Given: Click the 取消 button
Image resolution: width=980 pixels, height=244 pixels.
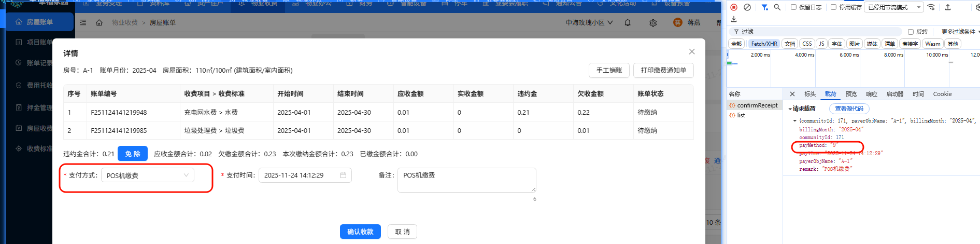Looking at the screenshot, I should click(x=402, y=232).
